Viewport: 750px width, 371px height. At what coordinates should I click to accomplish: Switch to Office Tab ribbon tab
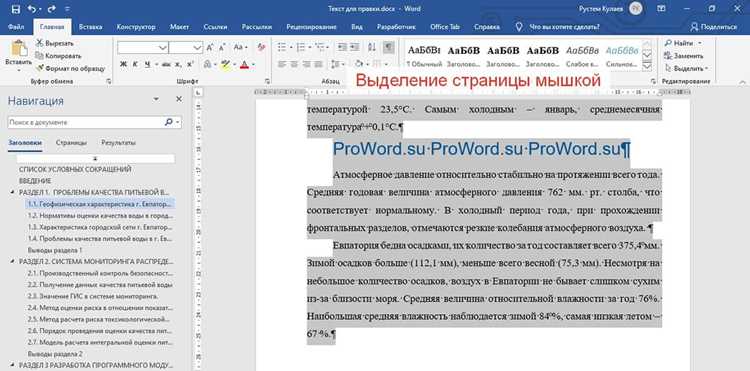click(x=444, y=27)
